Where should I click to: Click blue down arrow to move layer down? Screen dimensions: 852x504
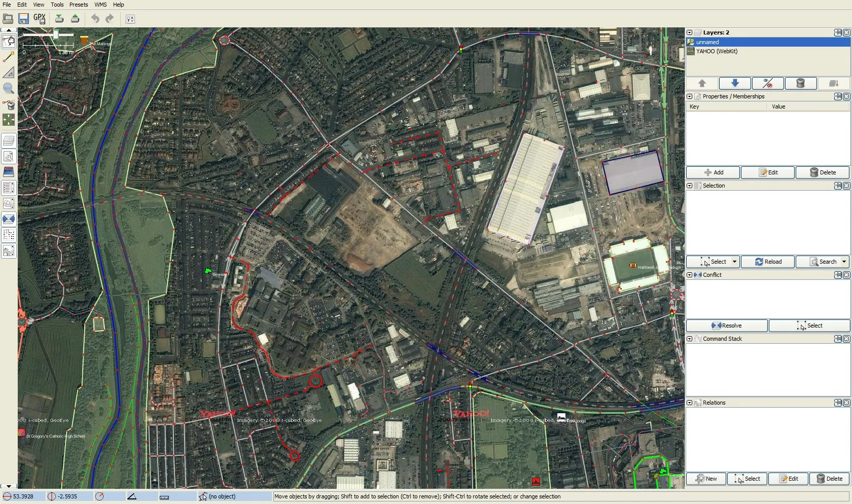pyautogui.click(x=734, y=83)
